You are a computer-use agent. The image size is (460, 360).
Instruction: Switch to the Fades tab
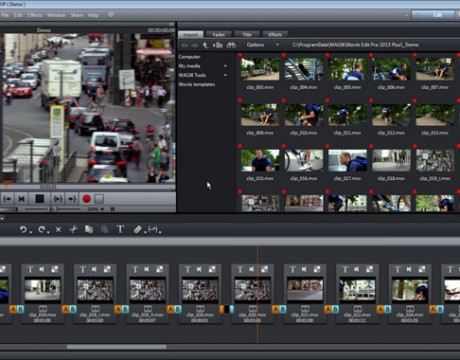click(x=218, y=34)
